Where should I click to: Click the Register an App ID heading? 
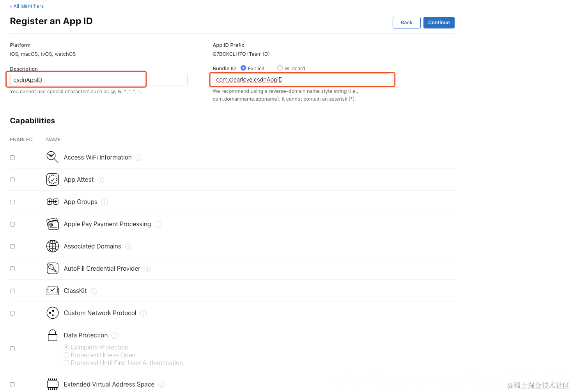click(x=51, y=21)
